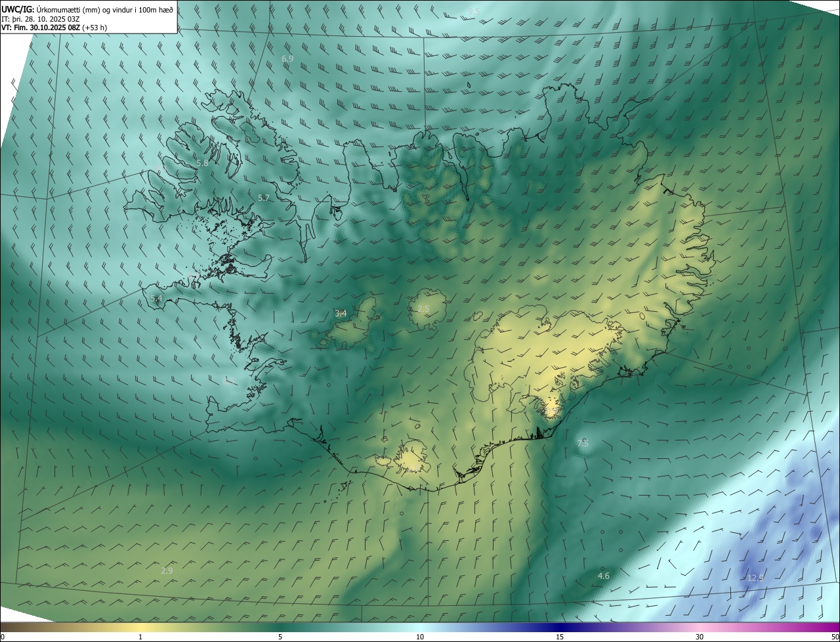Select the 3.4 value on the glacier
The width and height of the screenshot is (840, 642).
(x=341, y=313)
